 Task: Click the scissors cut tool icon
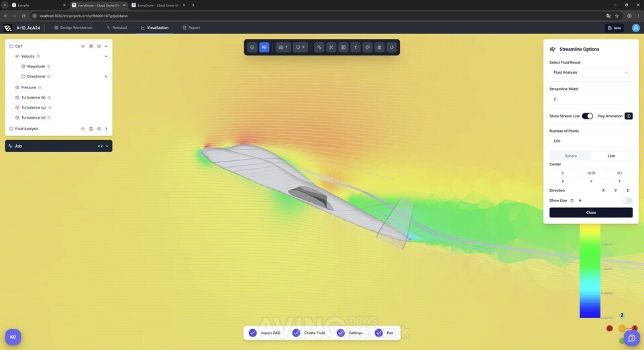pyautogui.click(x=331, y=47)
